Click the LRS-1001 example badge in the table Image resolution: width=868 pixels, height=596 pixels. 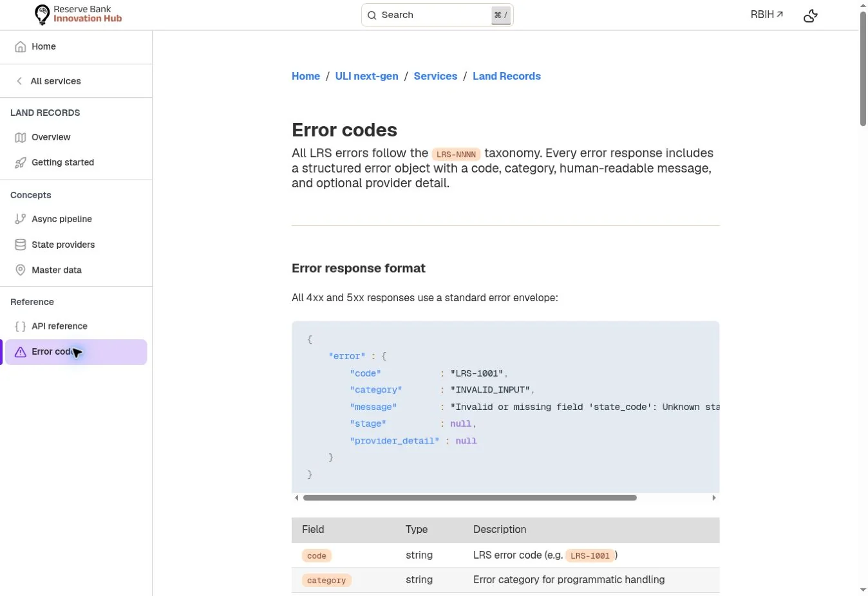tap(590, 556)
